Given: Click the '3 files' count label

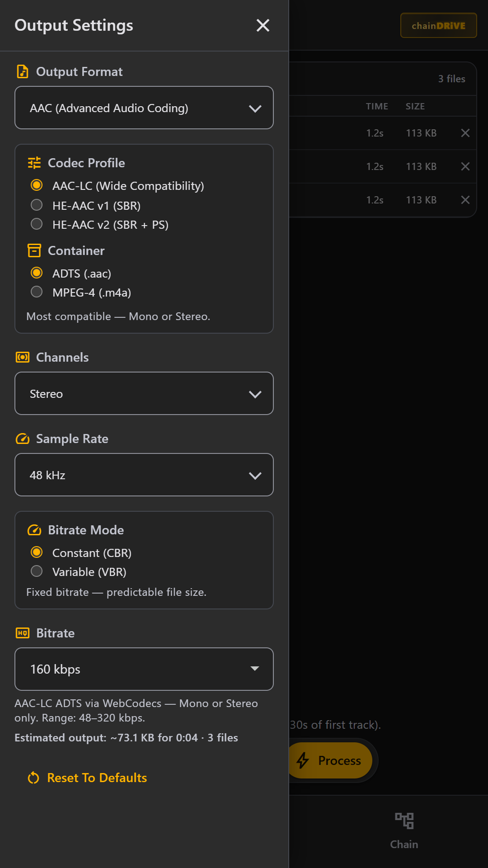Looking at the screenshot, I should pyautogui.click(x=451, y=79).
